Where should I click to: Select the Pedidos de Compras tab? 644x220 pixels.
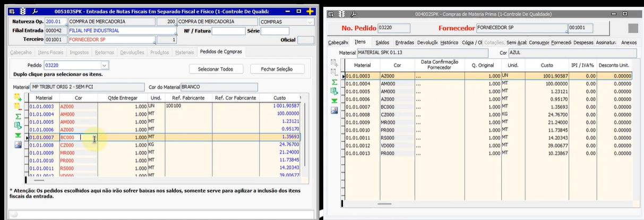click(x=221, y=52)
